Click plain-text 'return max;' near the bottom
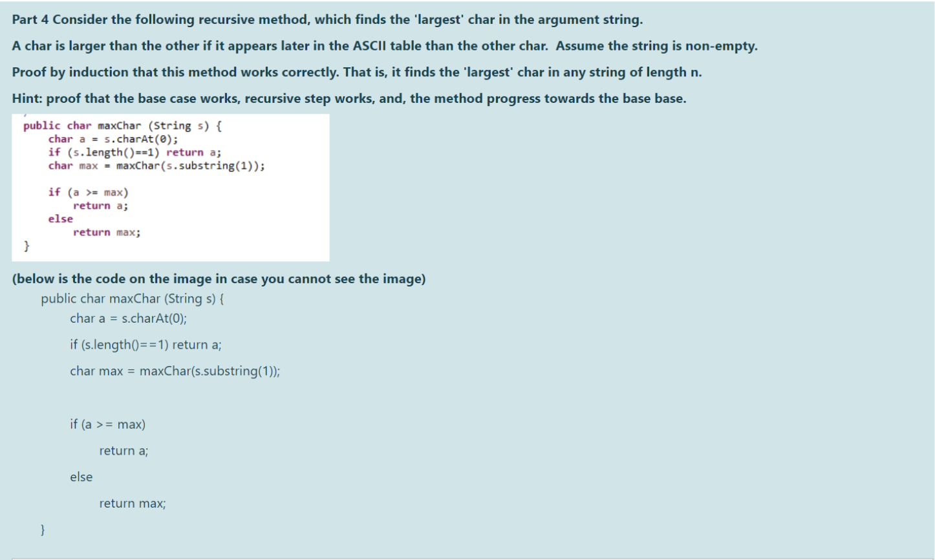 pyautogui.click(x=133, y=503)
